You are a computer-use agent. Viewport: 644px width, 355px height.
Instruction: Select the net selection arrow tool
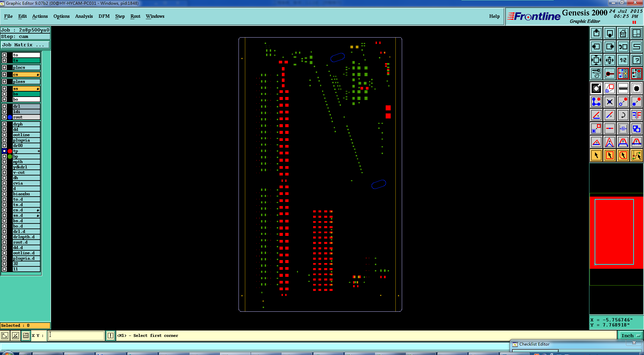(637, 155)
